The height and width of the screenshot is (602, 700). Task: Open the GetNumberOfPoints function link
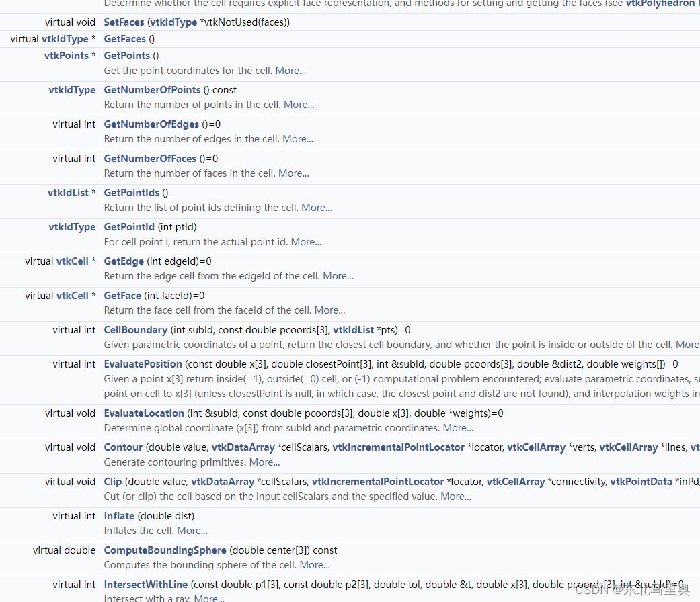tap(152, 90)
